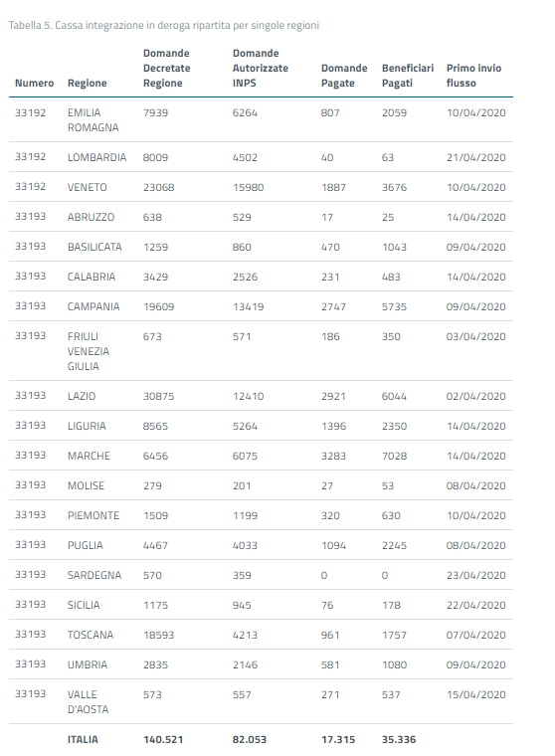Screen dimensions: 555x756
Task: Click the FRIULI VENEZIA GIULIA cell
Action: click(x=89, y=351)
